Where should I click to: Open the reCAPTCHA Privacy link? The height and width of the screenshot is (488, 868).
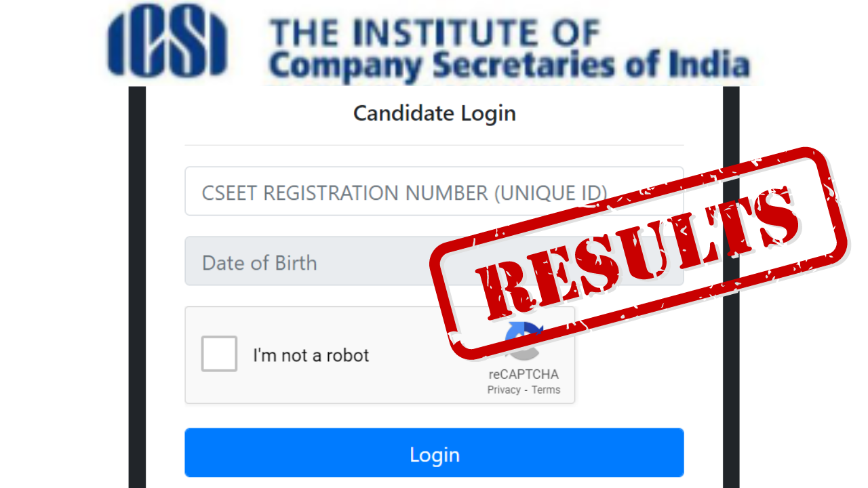tap(503, 390)
